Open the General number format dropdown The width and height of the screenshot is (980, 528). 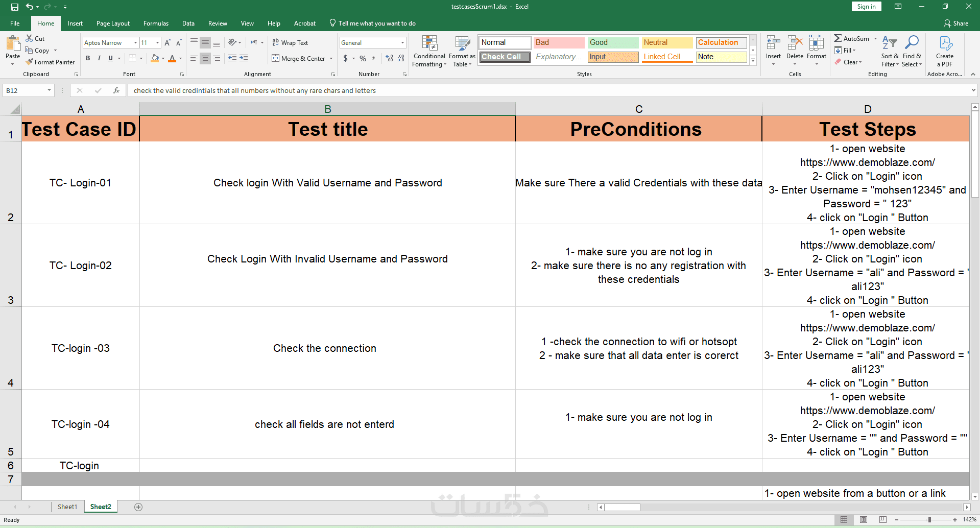click(x=402, y=43)
